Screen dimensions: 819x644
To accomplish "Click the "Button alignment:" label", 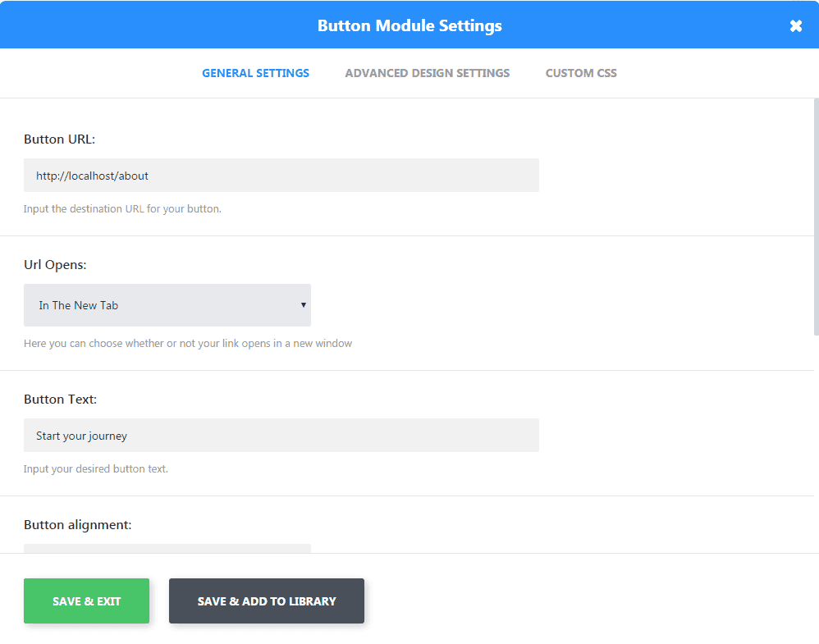I will click(78, 524).
